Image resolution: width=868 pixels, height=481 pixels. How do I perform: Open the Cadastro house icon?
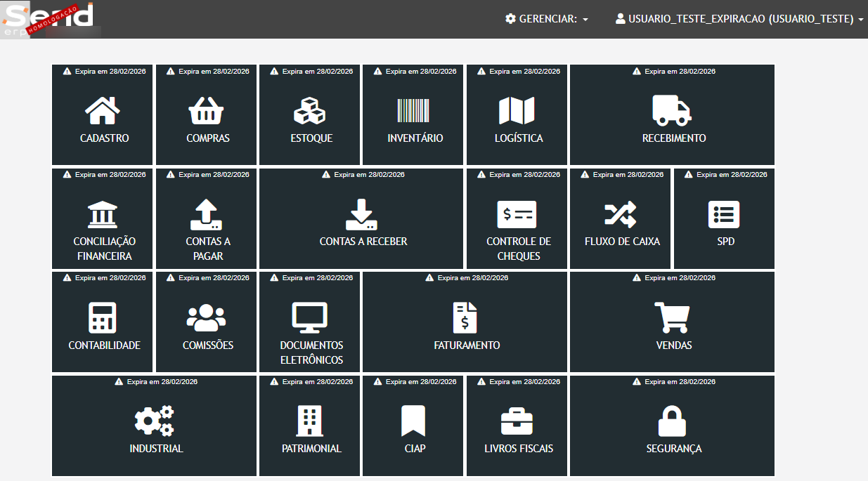102,111
